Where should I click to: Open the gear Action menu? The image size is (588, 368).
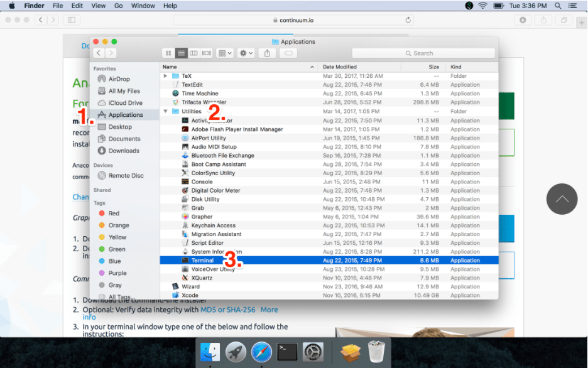(x=246, y=53)
